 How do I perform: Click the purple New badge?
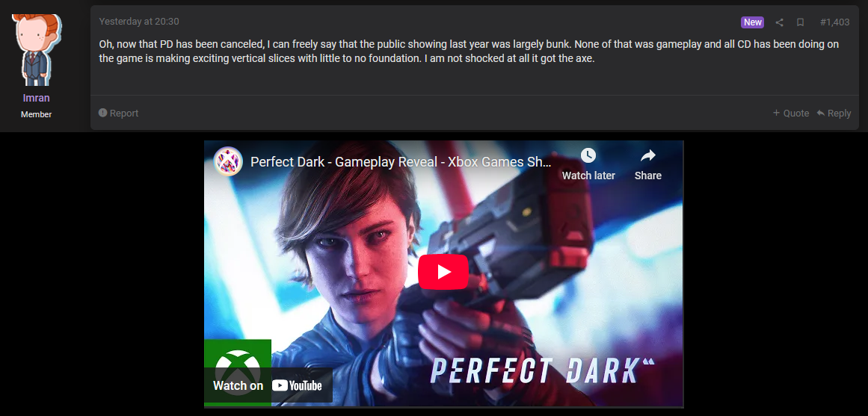pos(752,22)
